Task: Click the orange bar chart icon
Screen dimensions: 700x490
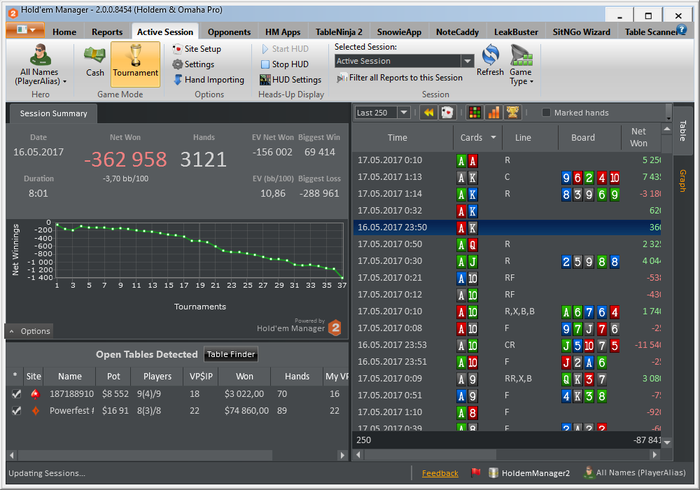Action: click(x=494, y=112)
